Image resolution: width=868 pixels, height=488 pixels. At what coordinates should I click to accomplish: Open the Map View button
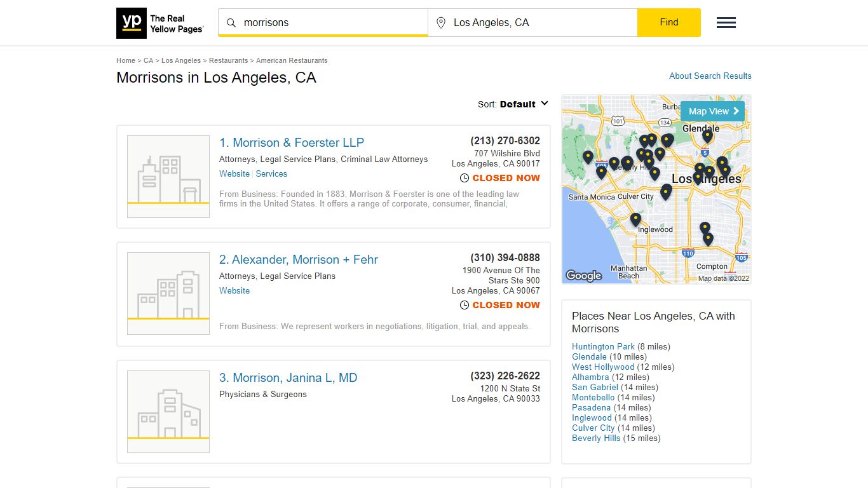(x=712, y=111)
